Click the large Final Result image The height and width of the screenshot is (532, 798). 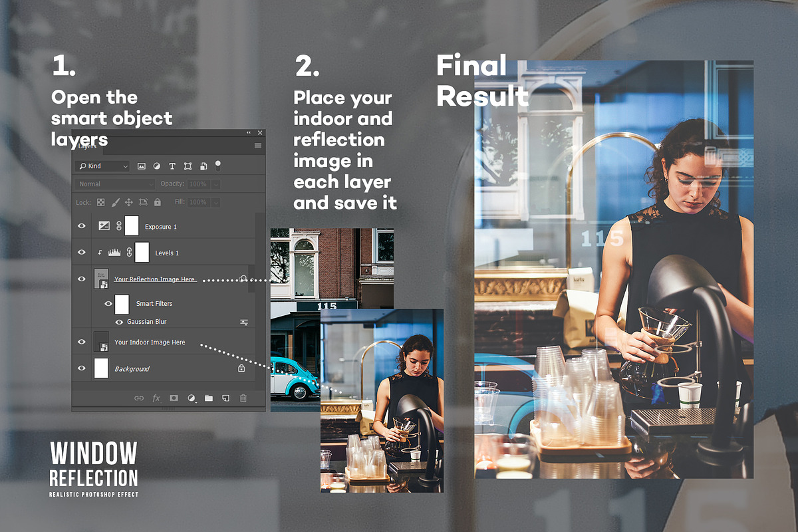tap(614, 269)
